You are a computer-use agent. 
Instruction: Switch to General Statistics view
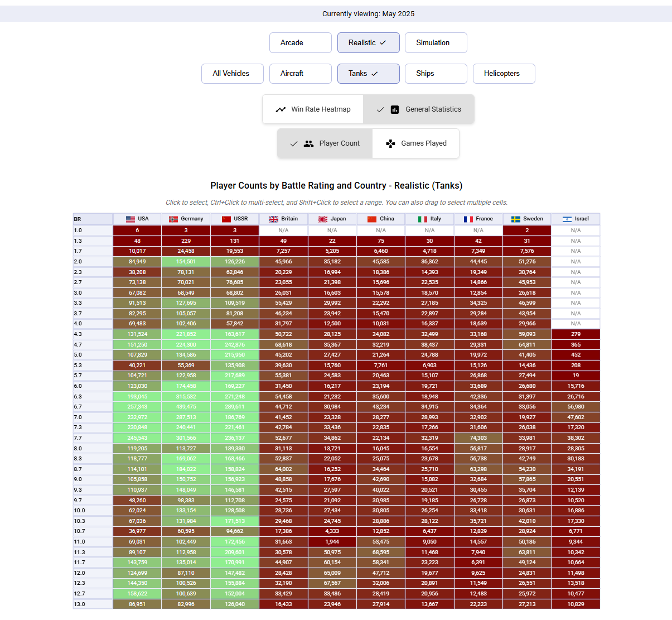pos(419,109)
